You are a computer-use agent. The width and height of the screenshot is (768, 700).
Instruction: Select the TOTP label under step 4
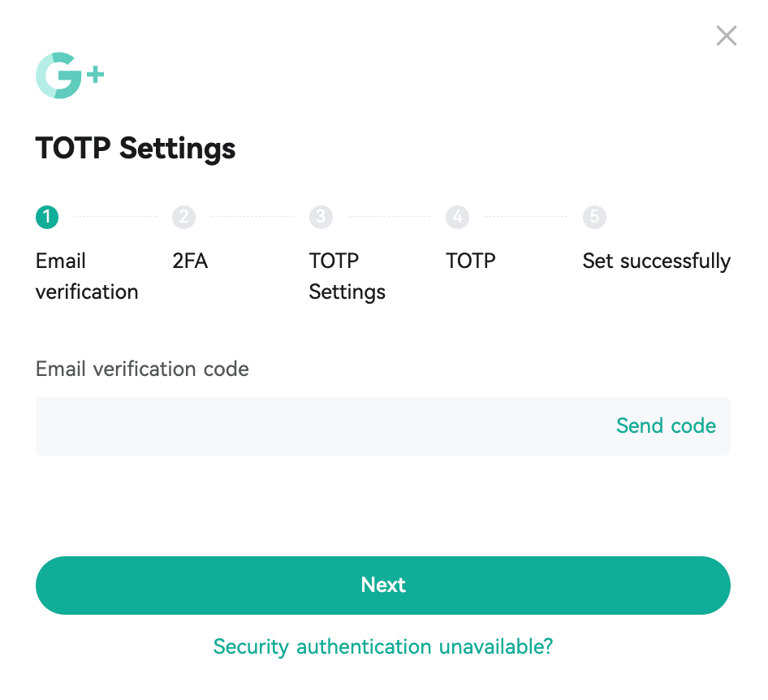pyautogui.click(x=470, y=261)
